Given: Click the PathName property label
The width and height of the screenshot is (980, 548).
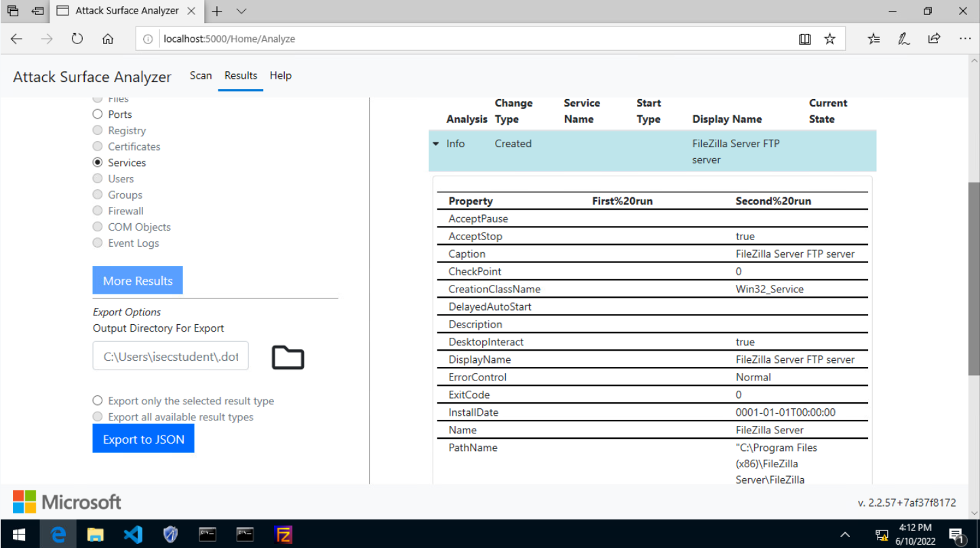Looking at the screenshot, I should pos(473,448).
